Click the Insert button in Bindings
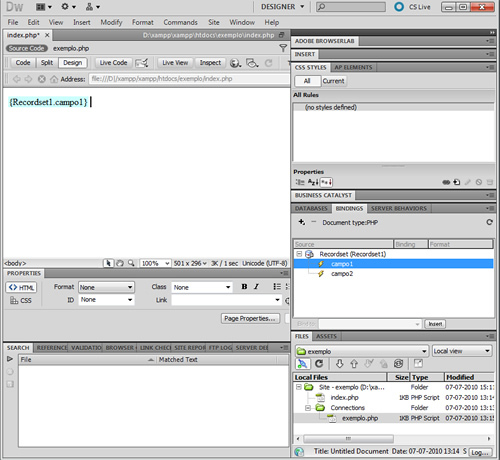The image size is (500, 460). pos(435,324)
